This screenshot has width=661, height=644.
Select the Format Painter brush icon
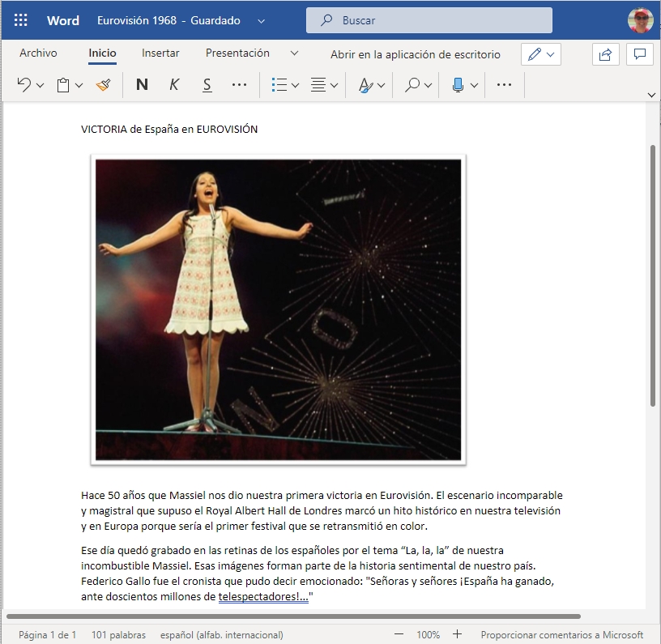[x=103, y=85]
